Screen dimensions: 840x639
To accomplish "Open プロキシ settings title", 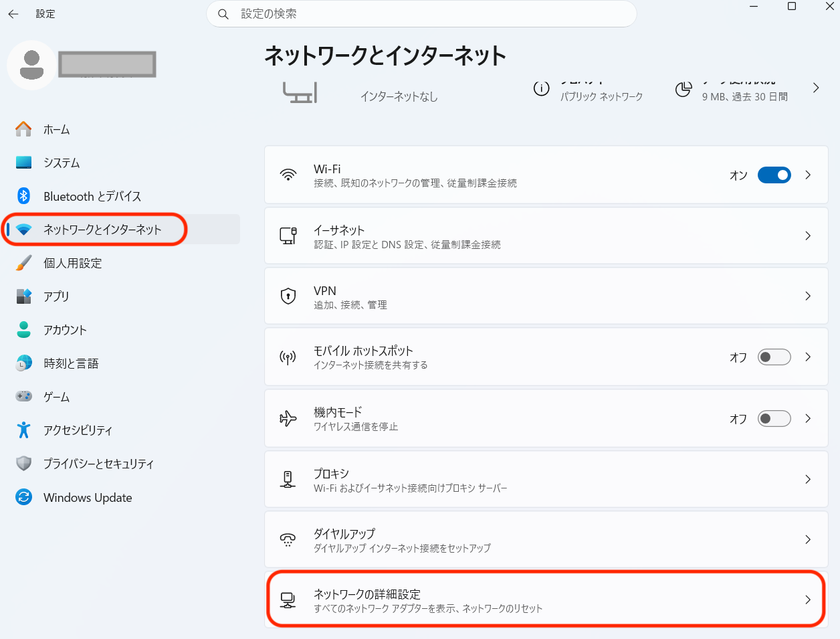I will point(332,474).
